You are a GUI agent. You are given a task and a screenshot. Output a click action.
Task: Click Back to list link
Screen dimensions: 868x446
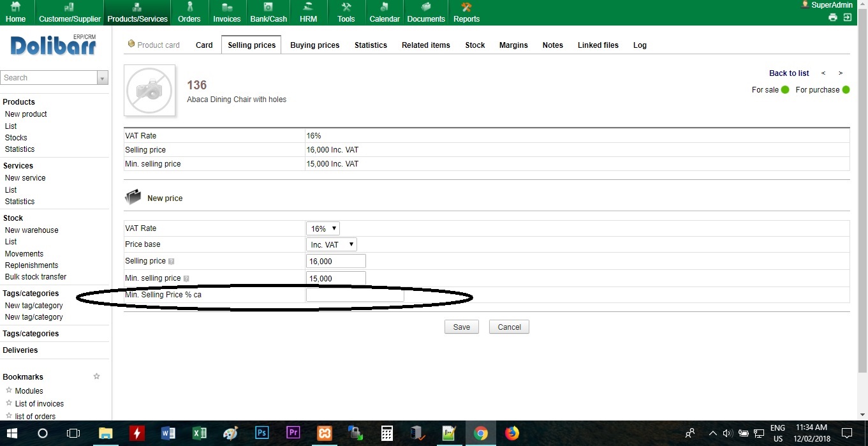coord(789,73)
